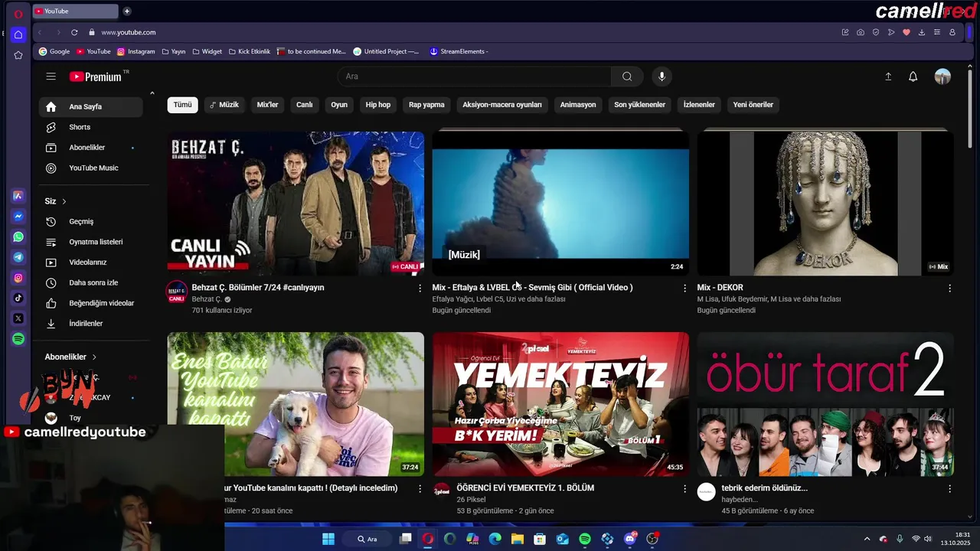
Task: Open Geçmiş history in sidebar
Action: [91, 221]
